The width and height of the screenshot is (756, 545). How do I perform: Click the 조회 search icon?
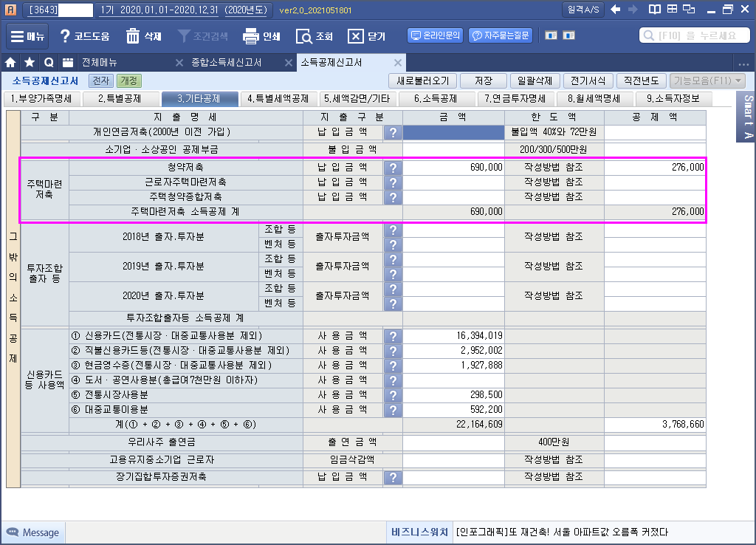click(x=303, y=36)
